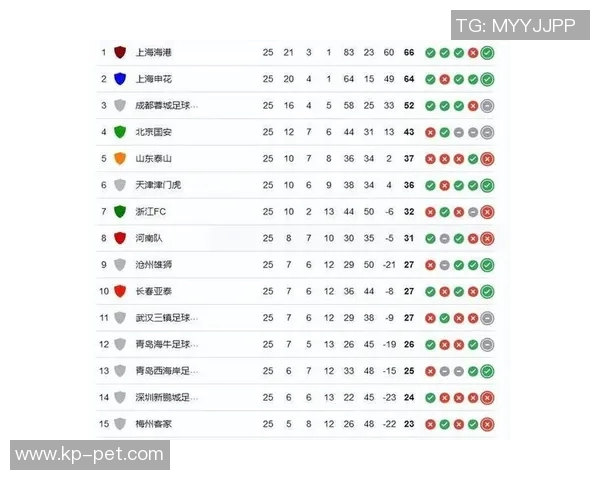
Task: Click rightmost form result icon for 成都蓉城
Action: click(487, 105)
